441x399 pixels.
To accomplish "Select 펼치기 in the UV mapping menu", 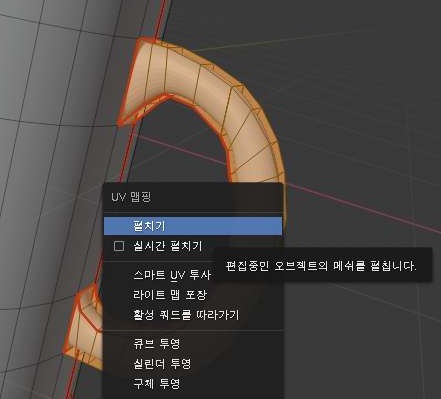I will (x=193, y=226).
